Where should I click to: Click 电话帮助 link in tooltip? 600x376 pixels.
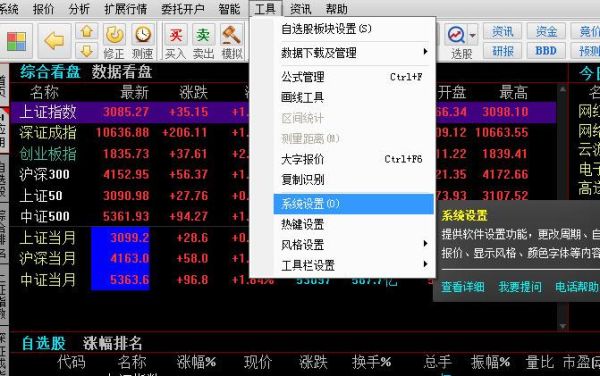point(577,287)
